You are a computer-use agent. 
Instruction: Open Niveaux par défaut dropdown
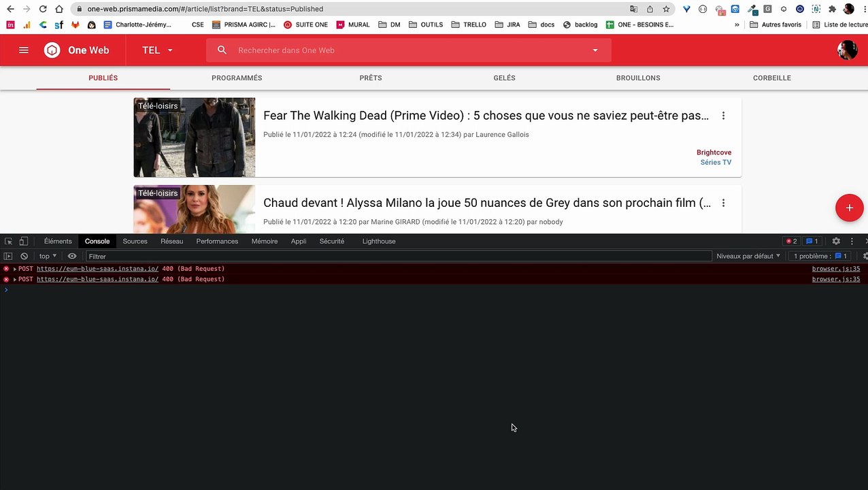point(748,257)
